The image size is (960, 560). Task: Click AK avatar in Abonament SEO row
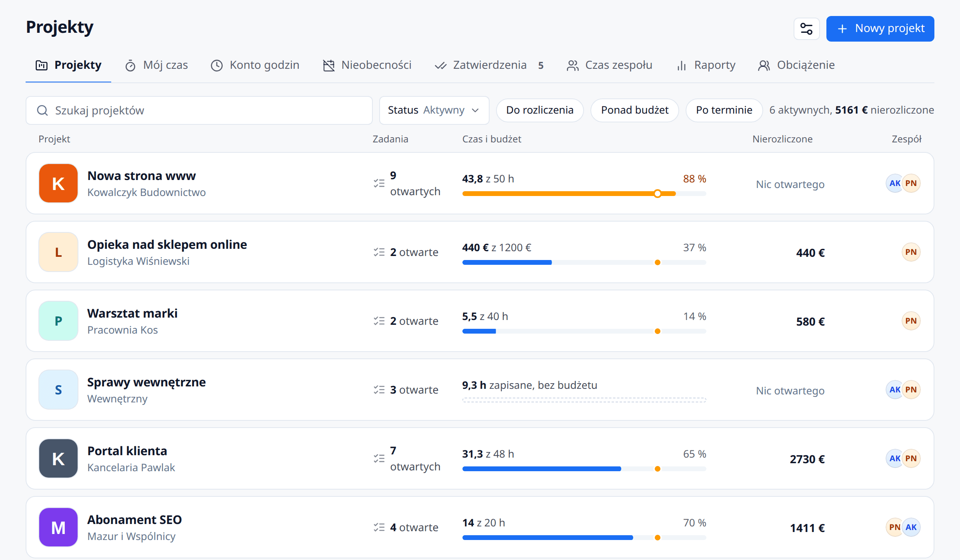(911, 527)
